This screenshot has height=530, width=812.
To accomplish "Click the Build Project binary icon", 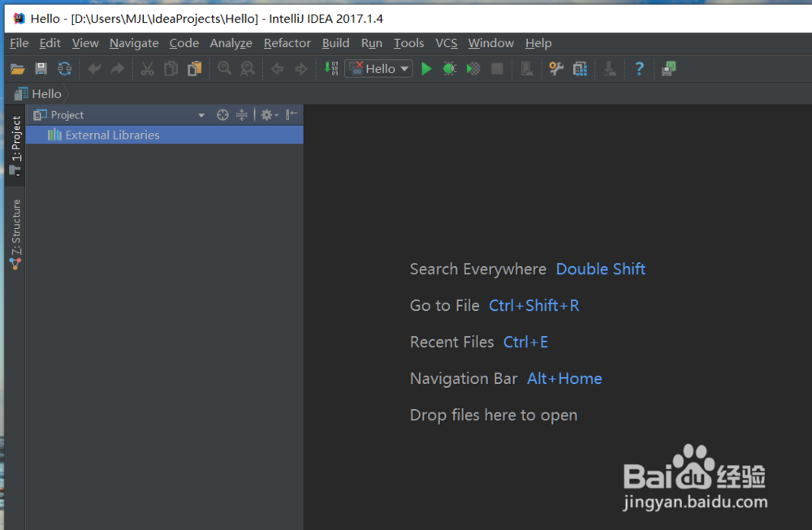I will 331,68.
